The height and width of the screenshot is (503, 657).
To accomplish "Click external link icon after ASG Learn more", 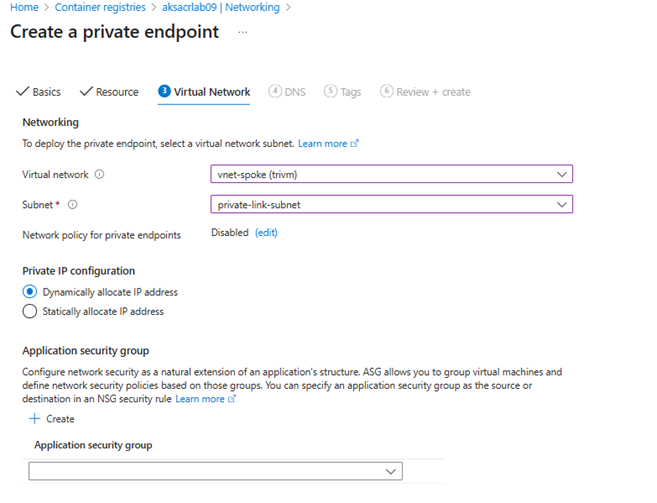I will [232, 399].
